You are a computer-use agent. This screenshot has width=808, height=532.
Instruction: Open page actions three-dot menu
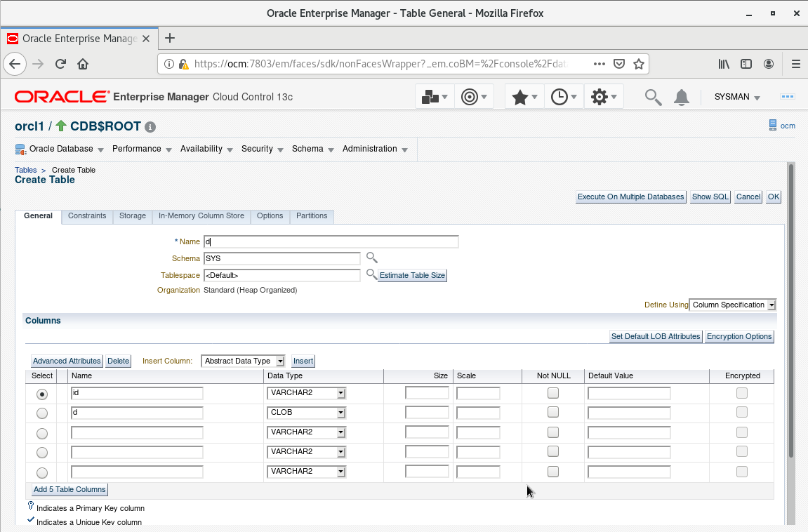600,64
